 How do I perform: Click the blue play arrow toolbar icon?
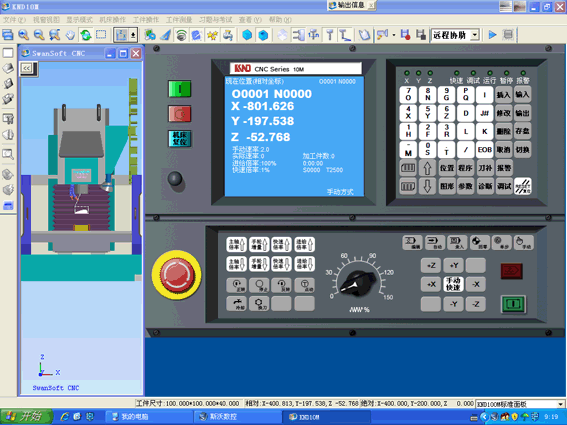(x=492, y=35)
